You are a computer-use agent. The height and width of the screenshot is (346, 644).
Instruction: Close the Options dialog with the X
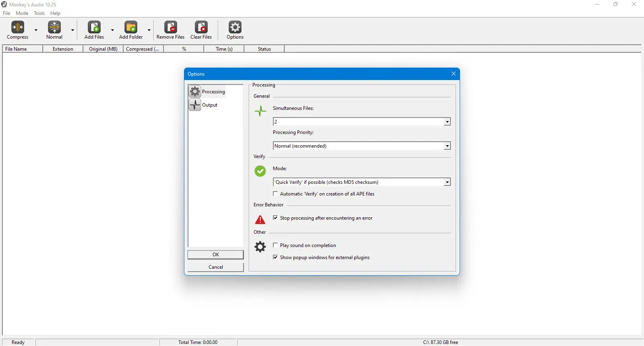click(454, 74)
